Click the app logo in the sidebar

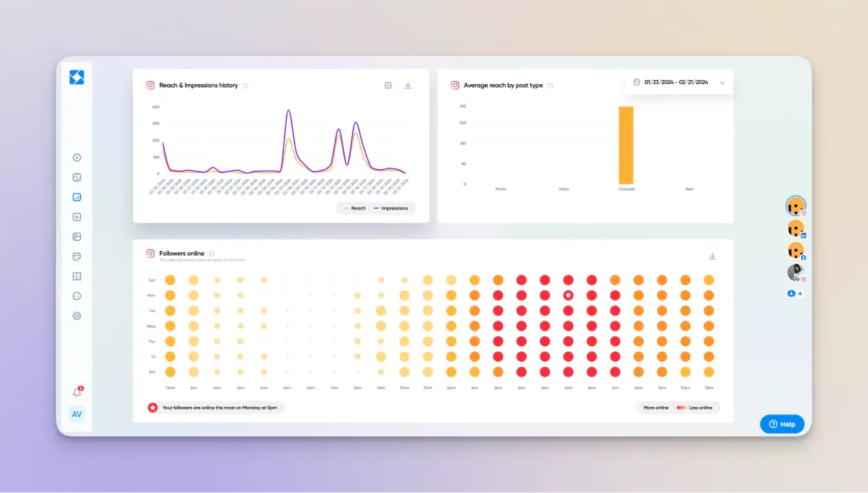click(76, 77)
